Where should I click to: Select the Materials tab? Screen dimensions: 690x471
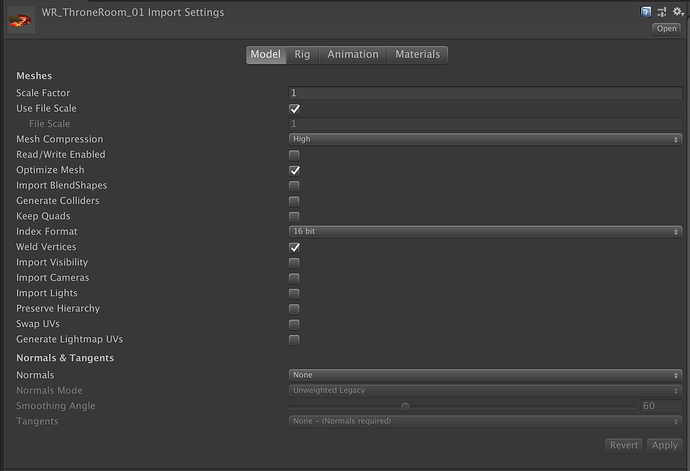(417, 55)
